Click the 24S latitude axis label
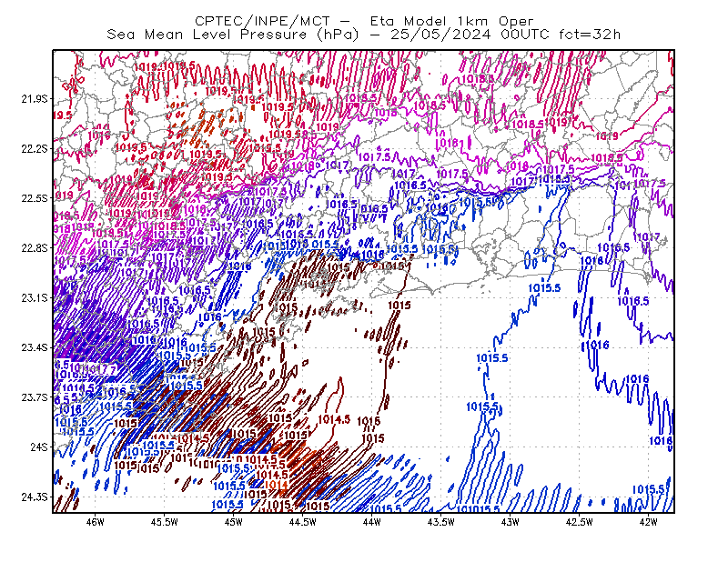728x562 pixels. 39,447
